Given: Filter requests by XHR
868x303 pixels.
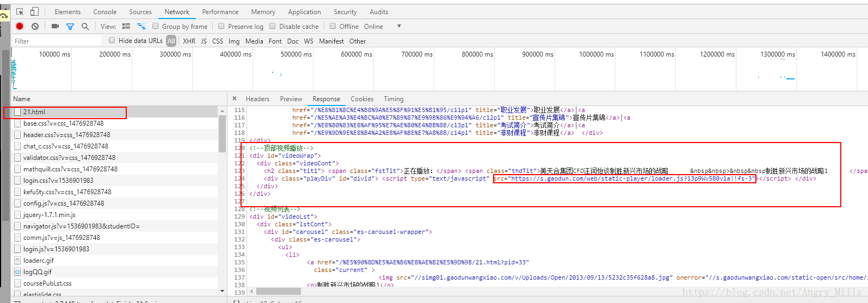Looking at the screenshot, I should tap(189, 41).
